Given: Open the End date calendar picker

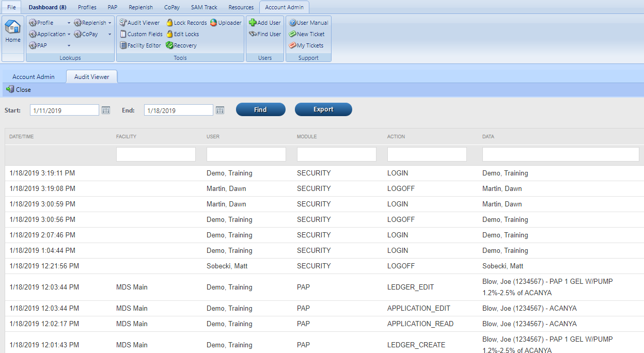Looking at the screenshot, I should click(x=219, y=109).
